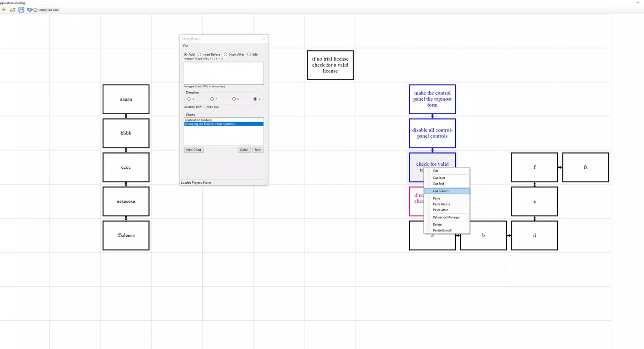This screenshot has height=349, width=644.
Task: Set direction to right (>)
Action: click(x=255, y=99)
